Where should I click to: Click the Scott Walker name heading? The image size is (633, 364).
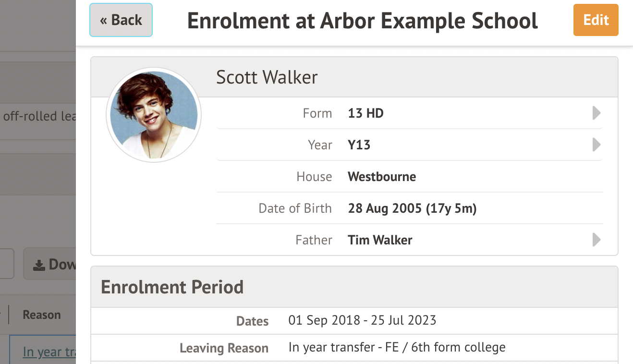click(267, 77)
